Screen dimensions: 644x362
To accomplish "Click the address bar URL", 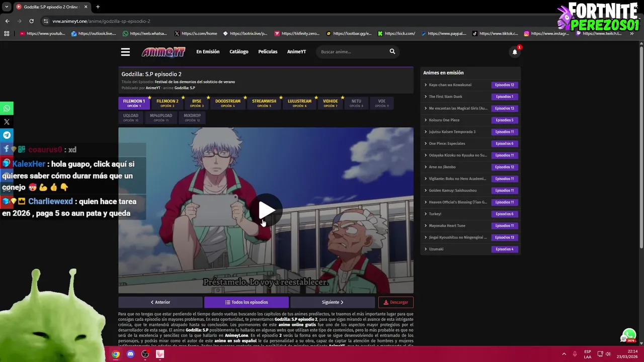I will (101, 21).
